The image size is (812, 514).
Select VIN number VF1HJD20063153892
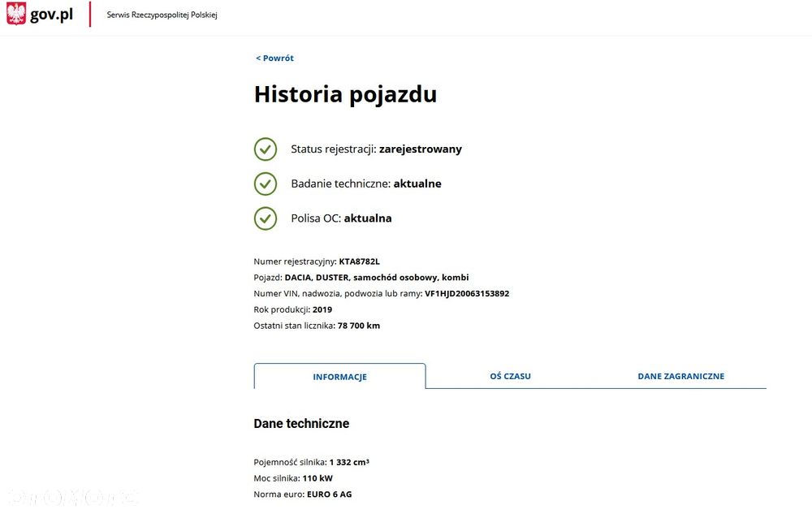click(x=467, y=293)
